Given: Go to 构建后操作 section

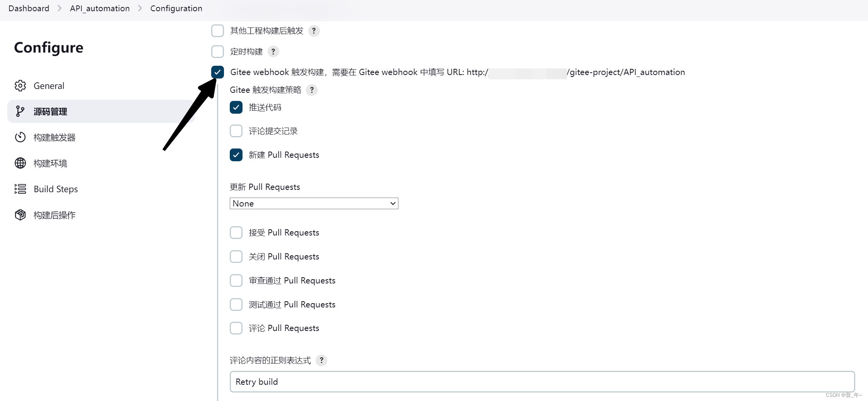Looking at the screenshot, I should 101,215.
